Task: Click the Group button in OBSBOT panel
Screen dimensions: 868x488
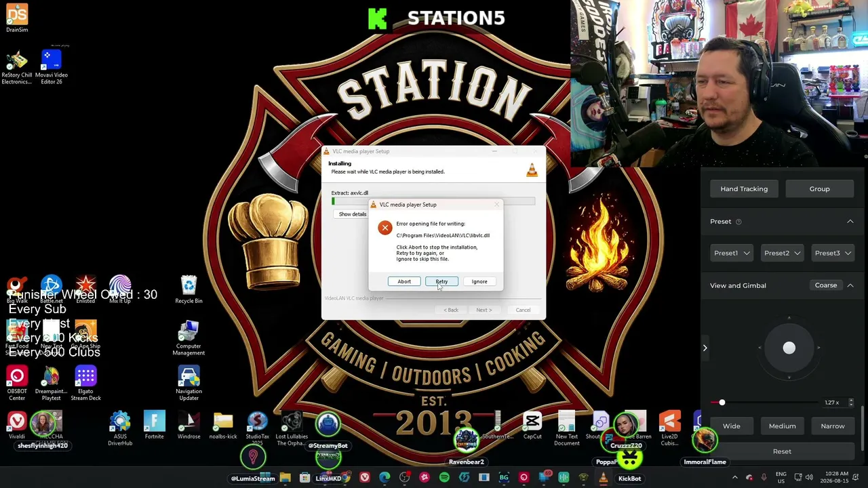Action: pos(819,189)
